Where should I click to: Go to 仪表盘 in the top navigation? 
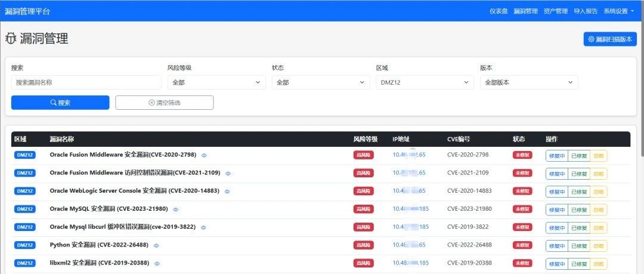tap(499, 11)
